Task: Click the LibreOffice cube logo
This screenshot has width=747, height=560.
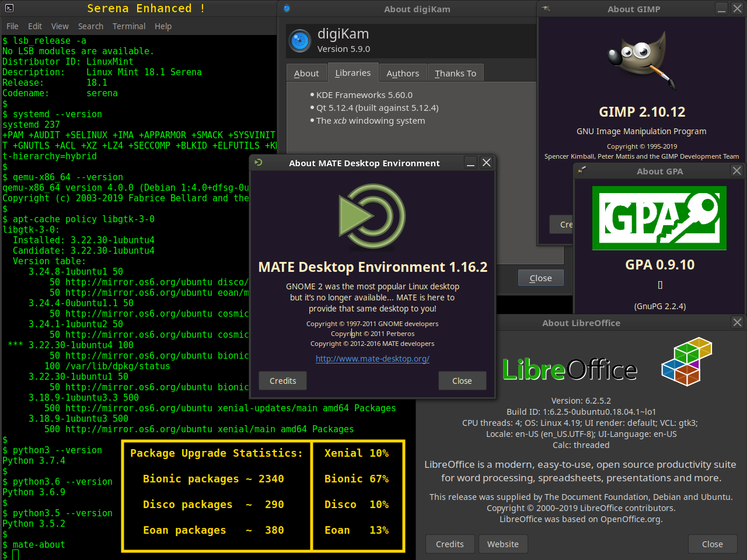Action: [x=687, y=362]
